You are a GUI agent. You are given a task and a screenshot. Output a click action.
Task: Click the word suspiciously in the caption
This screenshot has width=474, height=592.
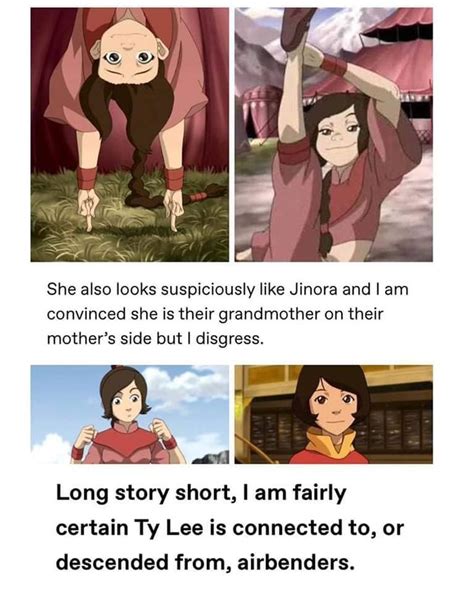pos(208,289)
